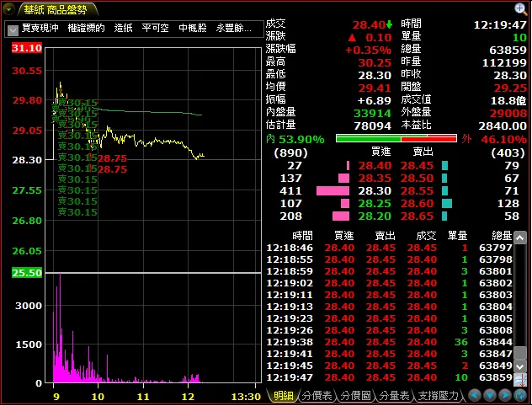Select the 造紙 category
This screenshot has width=532, height=406.
tap(123, 28)
